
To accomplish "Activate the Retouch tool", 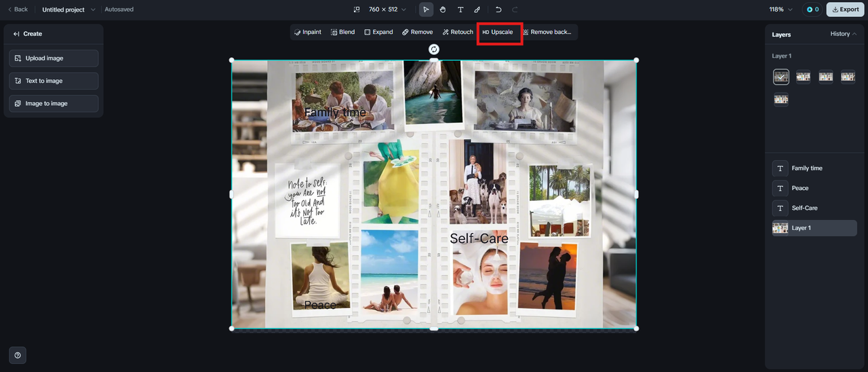I will coord(458,32).
